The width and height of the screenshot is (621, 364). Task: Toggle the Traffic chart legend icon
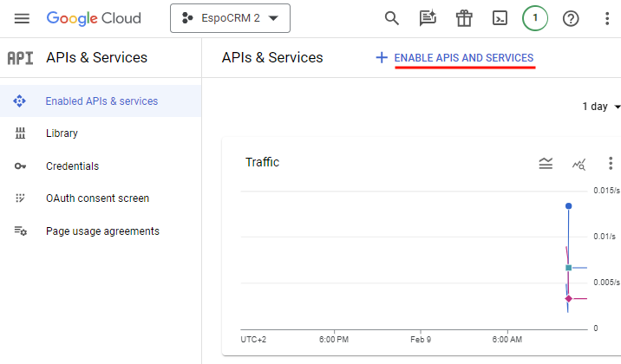pos(546,163)
